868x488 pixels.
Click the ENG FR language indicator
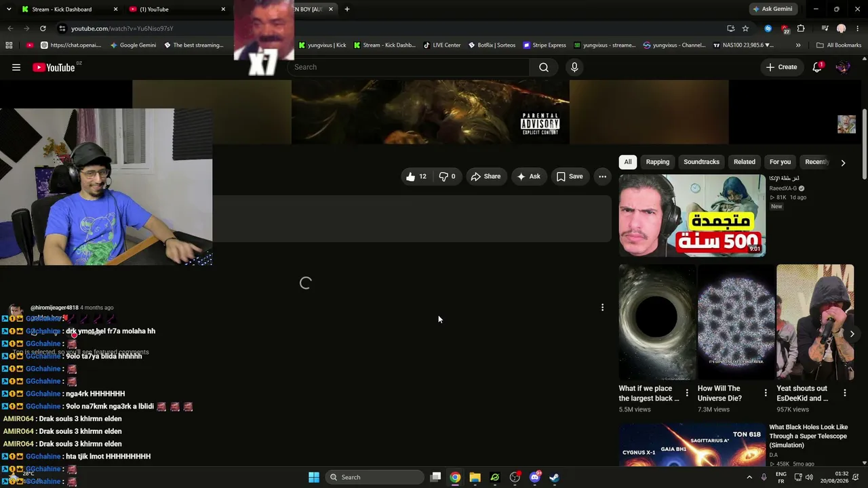(781, 477)
